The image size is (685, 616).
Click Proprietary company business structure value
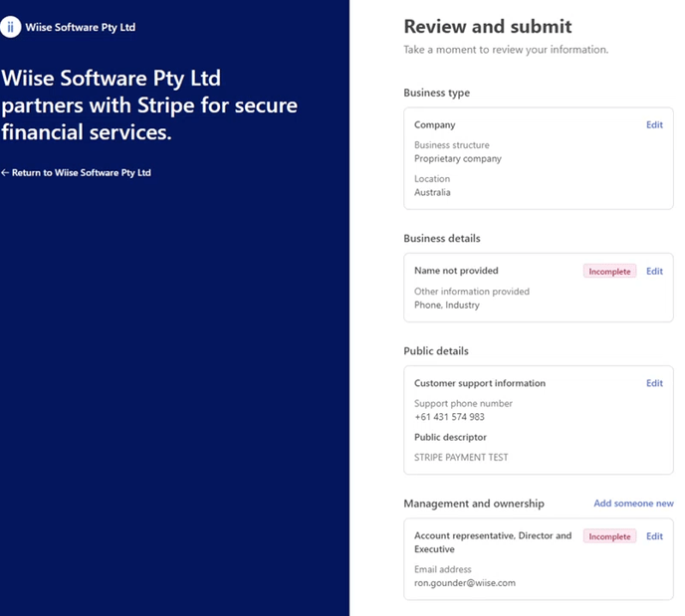point(458,159)
